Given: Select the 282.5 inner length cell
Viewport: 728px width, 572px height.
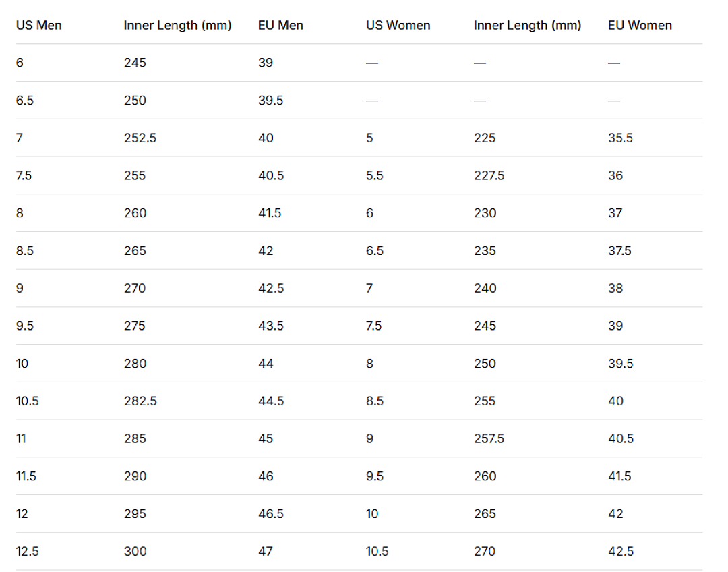Looking at the screenshot, I should [x=140, y=401].
